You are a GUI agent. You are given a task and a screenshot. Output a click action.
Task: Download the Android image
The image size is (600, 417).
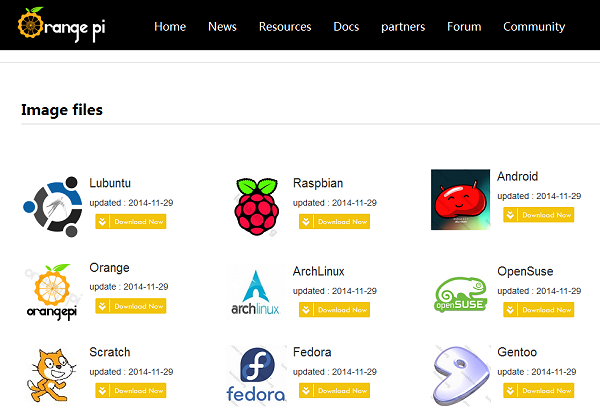tap(539, 215)
